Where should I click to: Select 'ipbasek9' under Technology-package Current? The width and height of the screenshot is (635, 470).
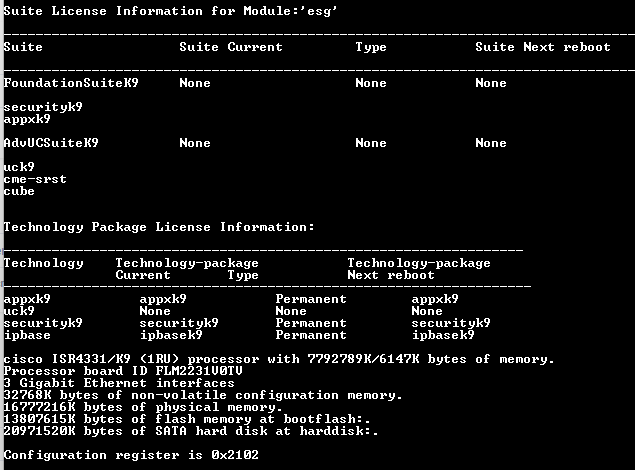point(171,335)
